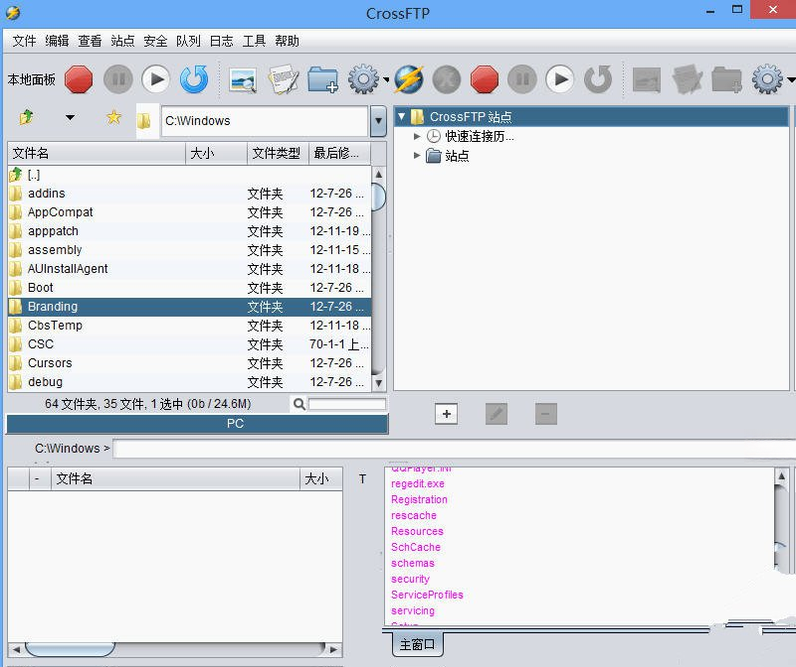Click the remote panel pause icon
Viewport: 796px width, 667px height.
[522, 80]
